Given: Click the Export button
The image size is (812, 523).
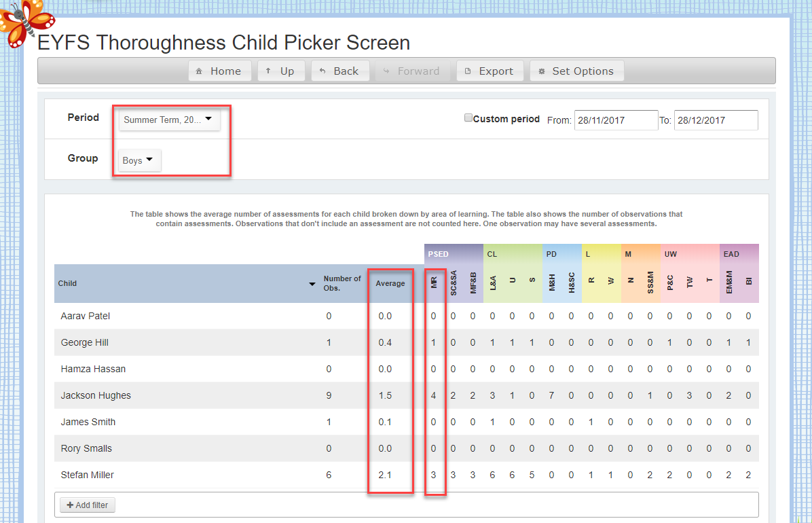Looking at the screenshot, I should [x=490, y=71].
